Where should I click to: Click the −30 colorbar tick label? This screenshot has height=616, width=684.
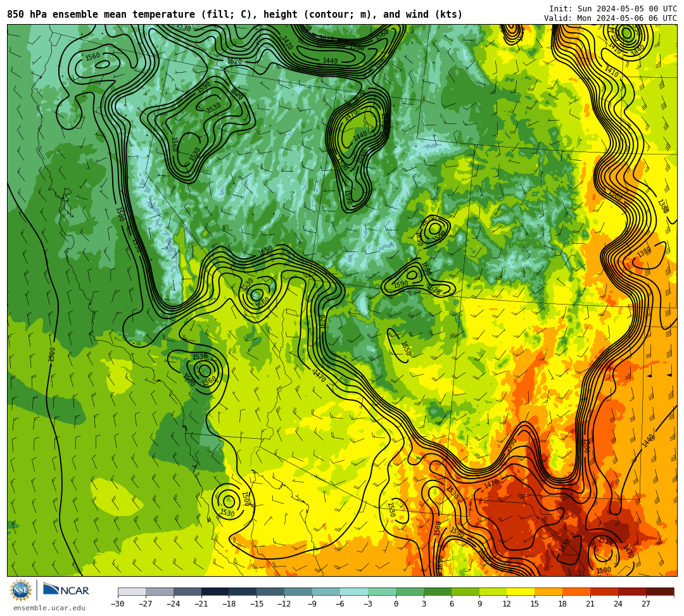point(118,604)
